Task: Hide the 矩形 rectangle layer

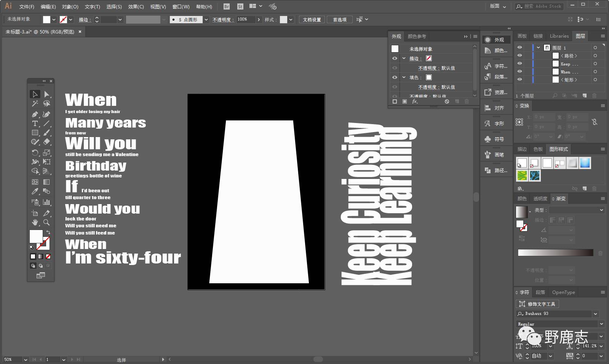Action: click(519, 80)
